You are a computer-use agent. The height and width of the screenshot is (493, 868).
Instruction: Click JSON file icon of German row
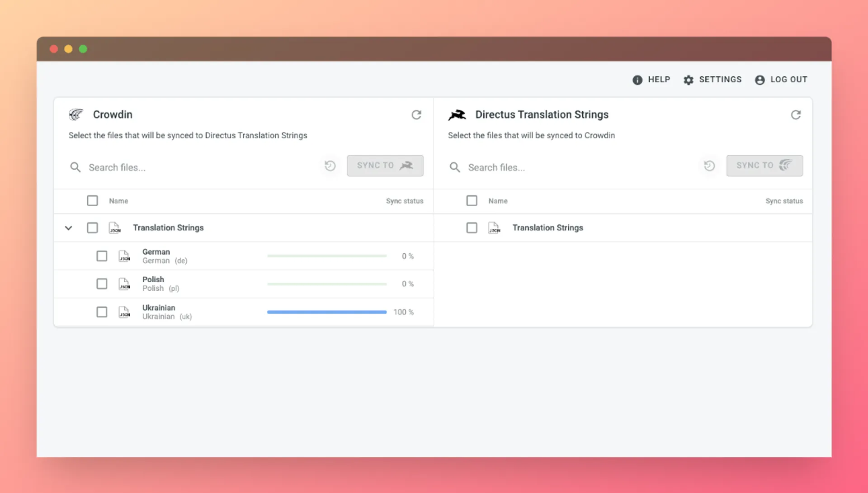(124, 256)
